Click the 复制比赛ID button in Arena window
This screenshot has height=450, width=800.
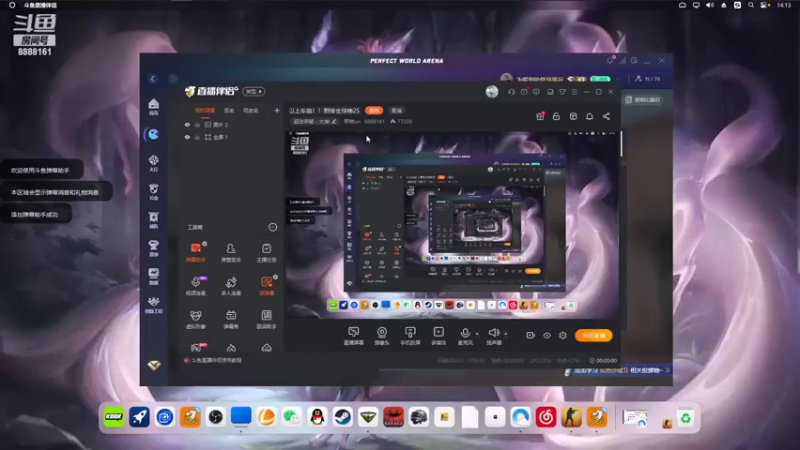pos(643,99)
